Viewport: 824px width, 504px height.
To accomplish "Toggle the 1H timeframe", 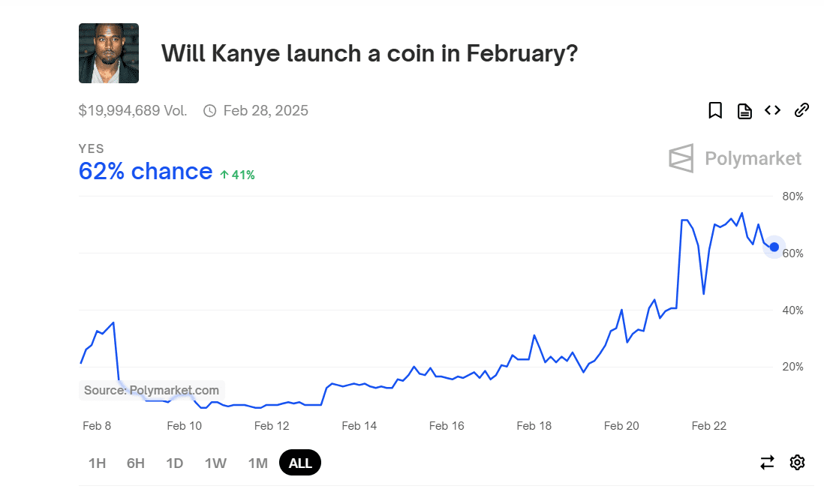I will [97, 463].
